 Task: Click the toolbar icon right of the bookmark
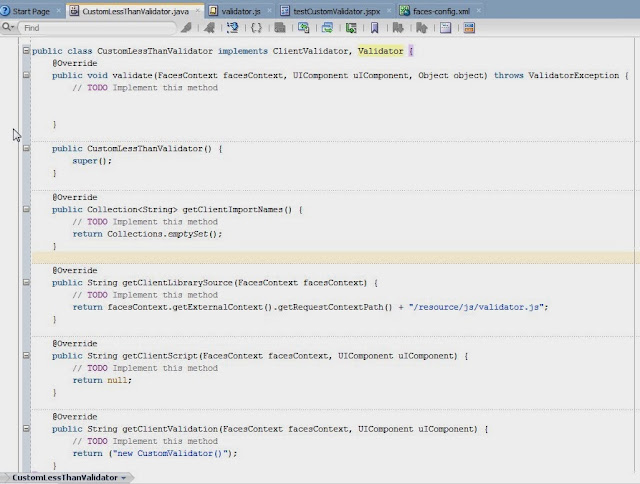pyautogui.click(x=398, y=28)
